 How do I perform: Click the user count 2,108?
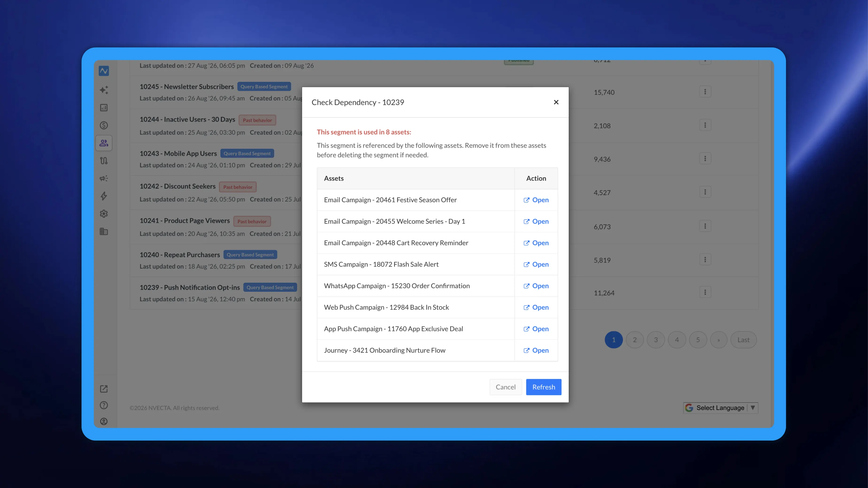click(x=602, y=126)
